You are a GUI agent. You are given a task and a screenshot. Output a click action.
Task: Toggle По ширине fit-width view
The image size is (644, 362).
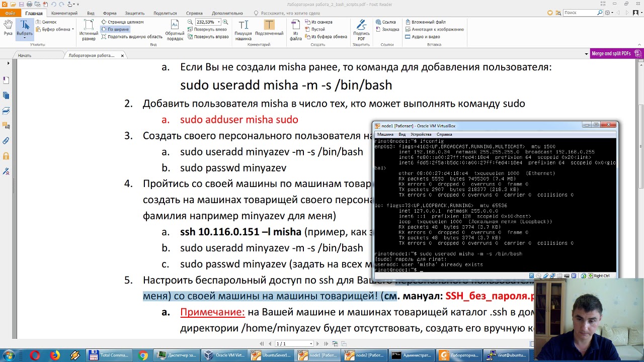115,29
